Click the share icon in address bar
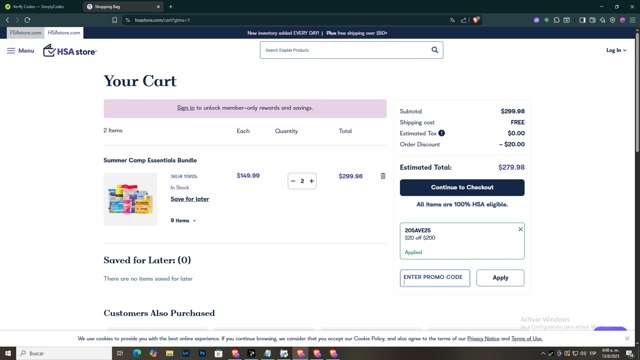Image resolution: width=640 pixels, height=360 pixels. (464, 20)
